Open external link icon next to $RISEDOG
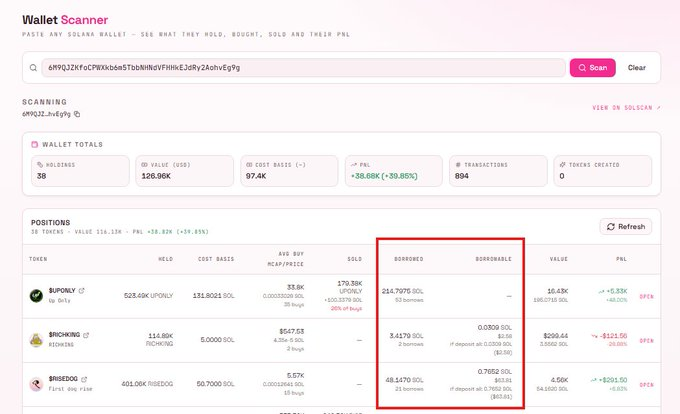This screenshot has height=414, width=680. tap(84, 379)
